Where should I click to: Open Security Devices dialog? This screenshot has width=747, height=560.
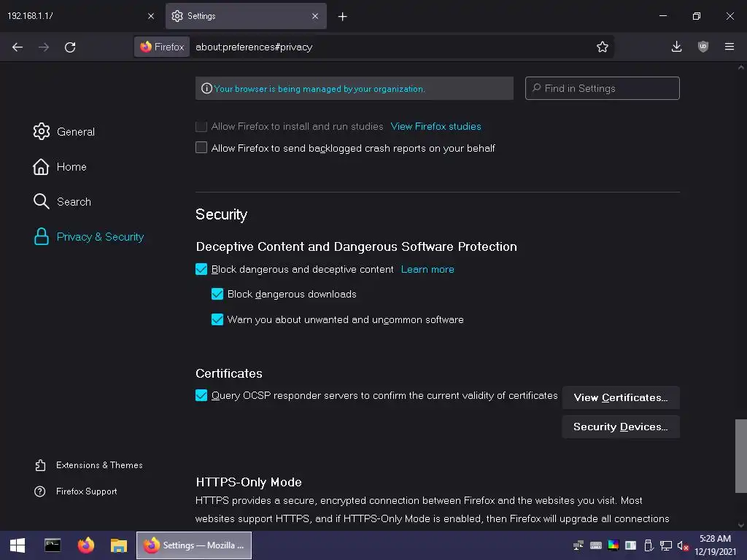[621, 427]
